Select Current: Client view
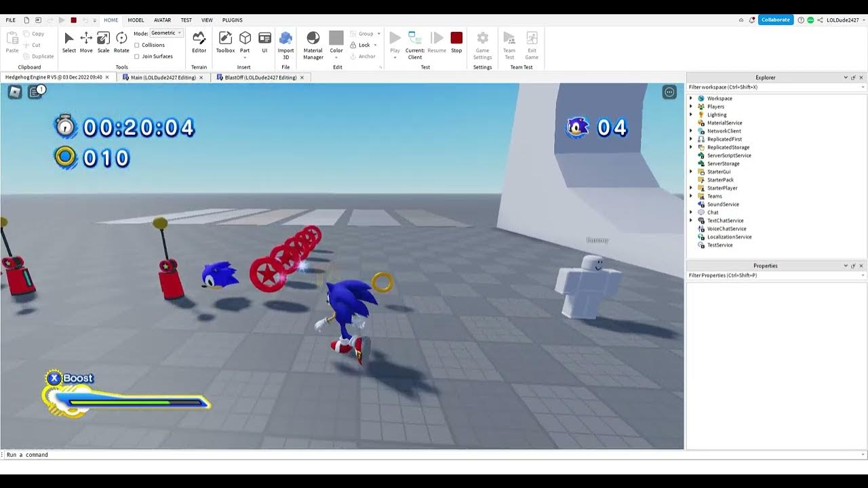The height and width of the screenshot is (488, 868). (x=415, y=45)
